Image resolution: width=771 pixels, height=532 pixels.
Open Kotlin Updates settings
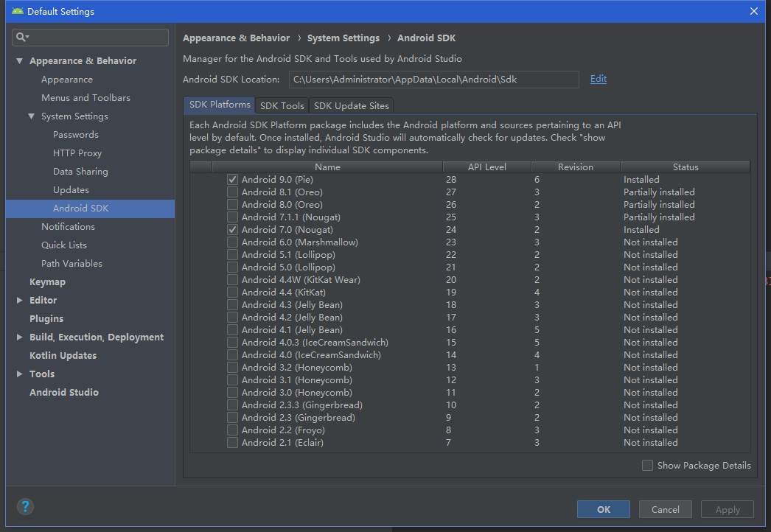tap(63, 355)
